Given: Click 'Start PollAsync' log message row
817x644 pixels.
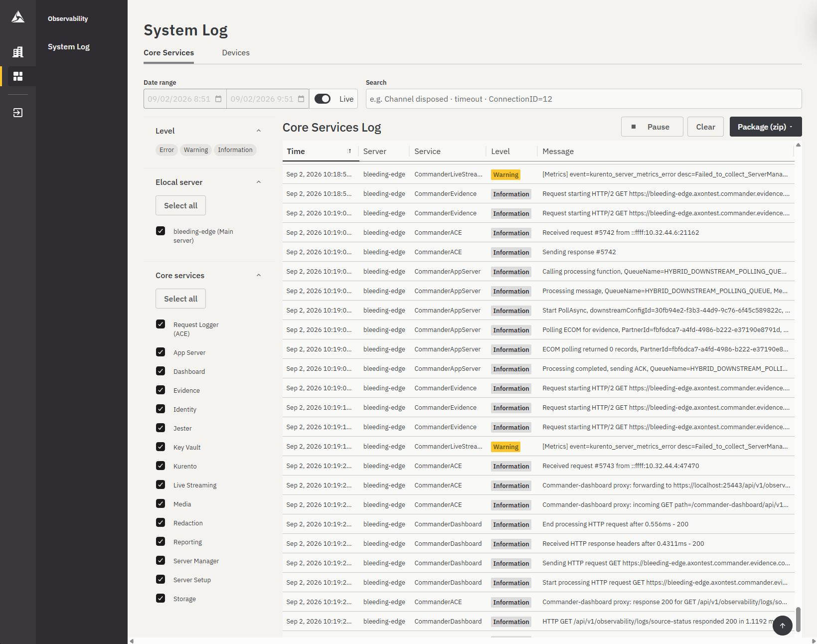Looking at the screenshot, I should [538, 310].
